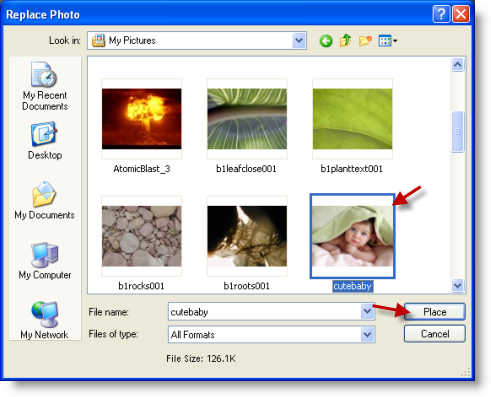Select the b1leafclose001 thumbnail
This screenshot has height=397, width=491.
coord(247,119)
